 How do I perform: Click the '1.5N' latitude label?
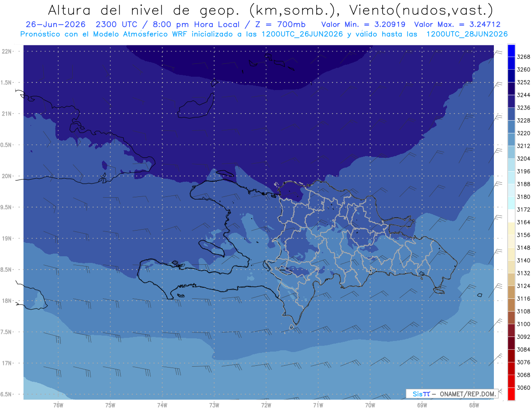tap(6, 82)
